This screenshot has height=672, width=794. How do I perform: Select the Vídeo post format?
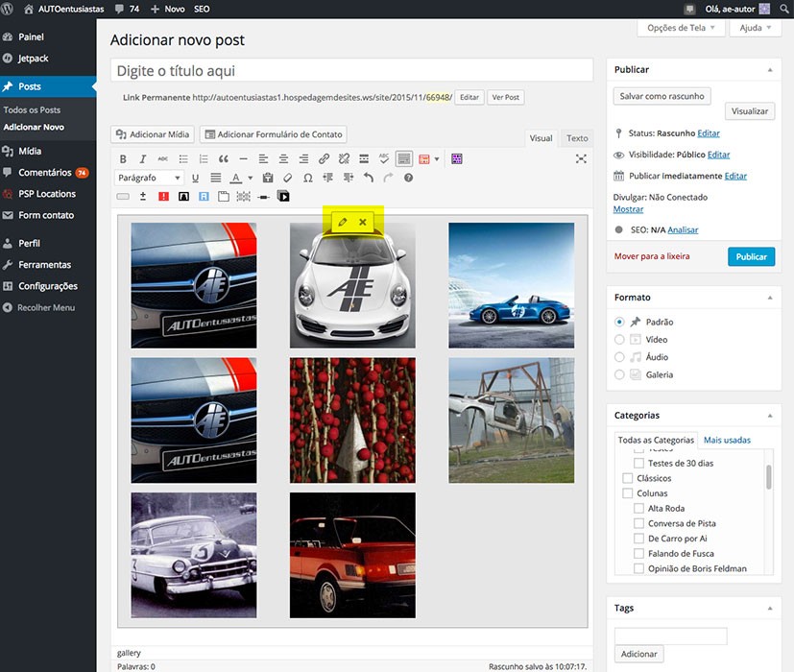[x=619, y=339]
